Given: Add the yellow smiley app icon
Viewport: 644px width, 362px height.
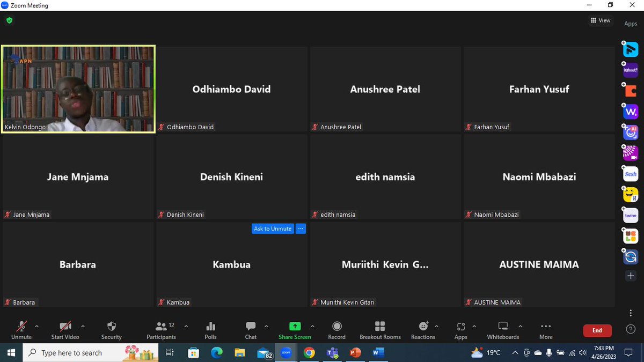Looking at the screenshot, I should coord(631,194).
